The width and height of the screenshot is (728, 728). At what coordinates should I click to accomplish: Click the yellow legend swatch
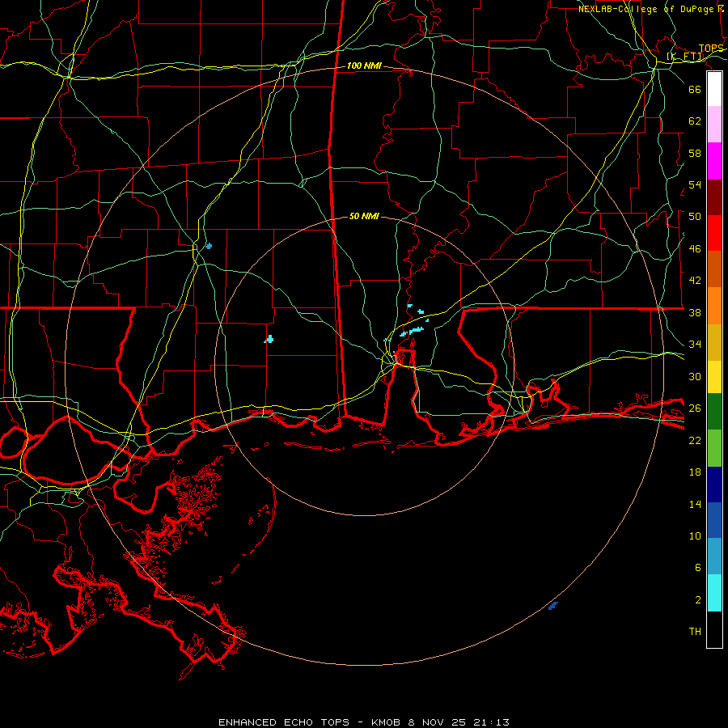(714, 377)
